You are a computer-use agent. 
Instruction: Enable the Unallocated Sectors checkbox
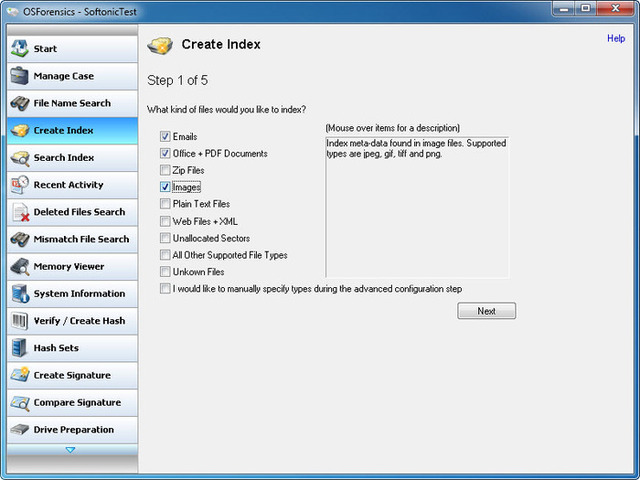[165, 238]
